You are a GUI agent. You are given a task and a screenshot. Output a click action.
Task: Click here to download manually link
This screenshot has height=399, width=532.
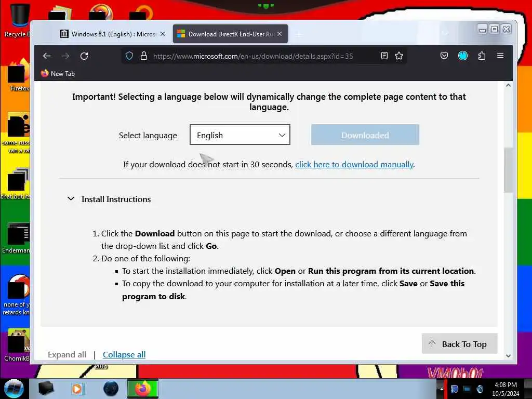pyautogui.click(x=354, y=164)
